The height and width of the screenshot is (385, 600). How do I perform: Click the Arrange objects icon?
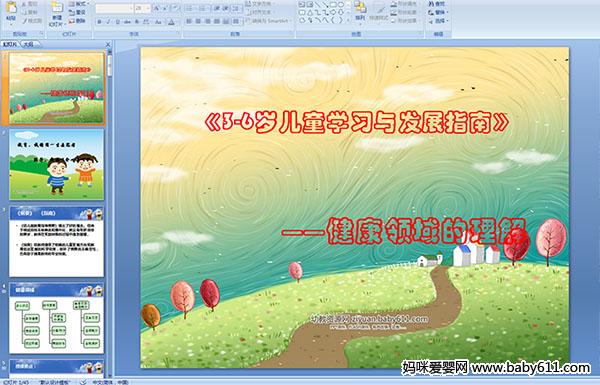coord(360,12)
